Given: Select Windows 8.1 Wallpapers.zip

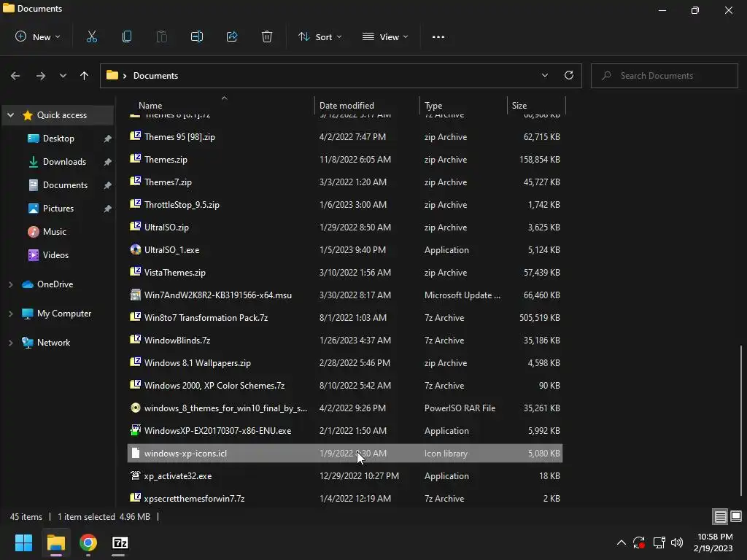Looking at the screenshot, I should pos(345,363).
